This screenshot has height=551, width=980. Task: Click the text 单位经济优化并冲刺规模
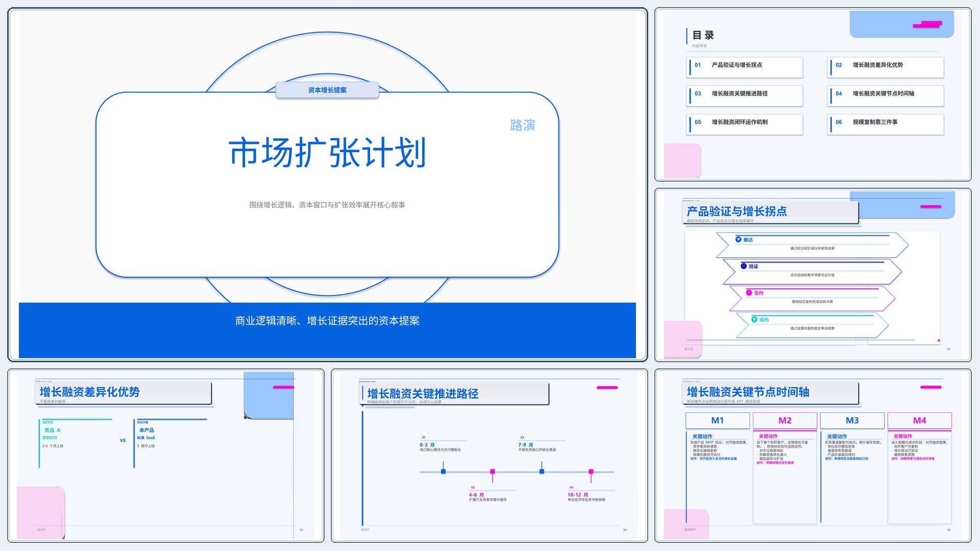pyautogui.click(x=586, y=500)
